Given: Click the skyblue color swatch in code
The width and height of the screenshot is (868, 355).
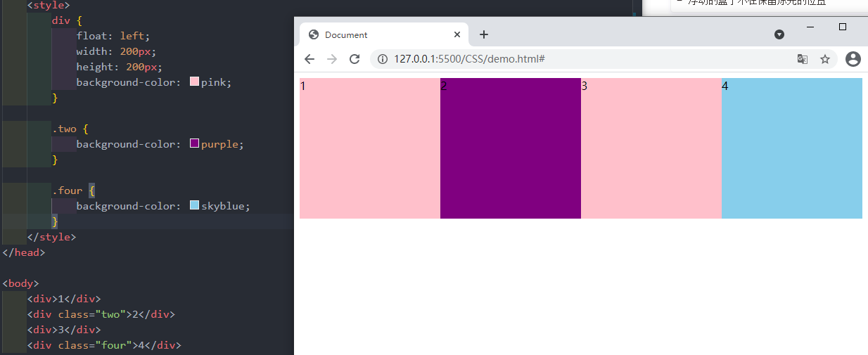Looking at the screenshot, I should point(195,206).
